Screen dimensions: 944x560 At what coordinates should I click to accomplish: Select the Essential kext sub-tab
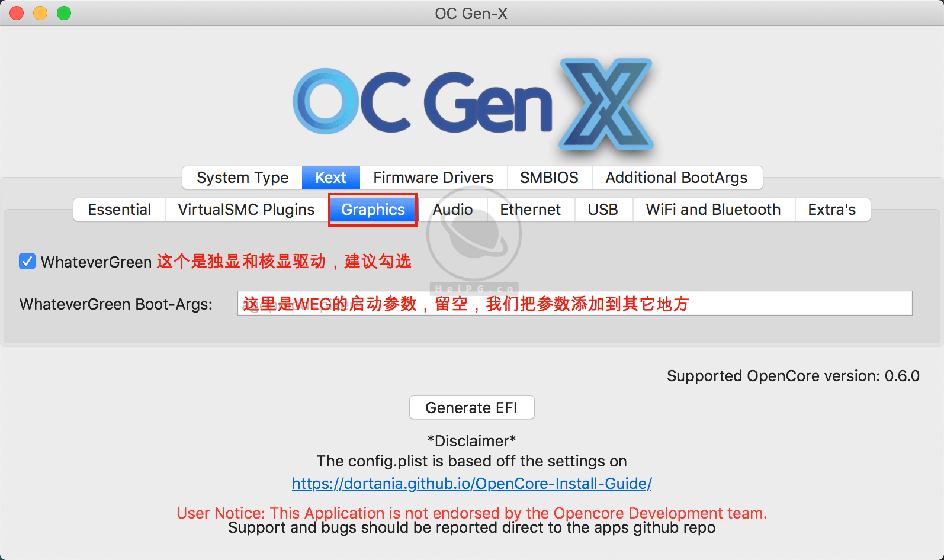pyautogui.click(x=119, y=210)
